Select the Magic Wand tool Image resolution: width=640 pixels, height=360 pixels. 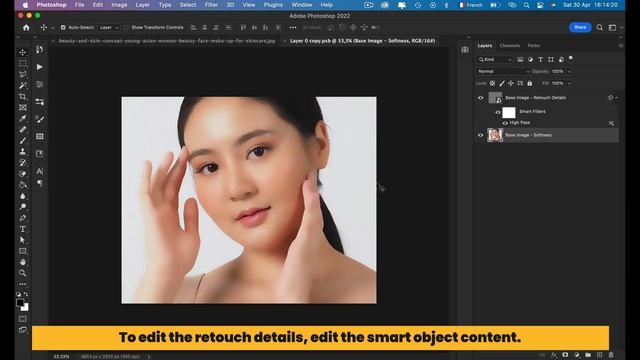pyautogui.click(x=23, y=85)
